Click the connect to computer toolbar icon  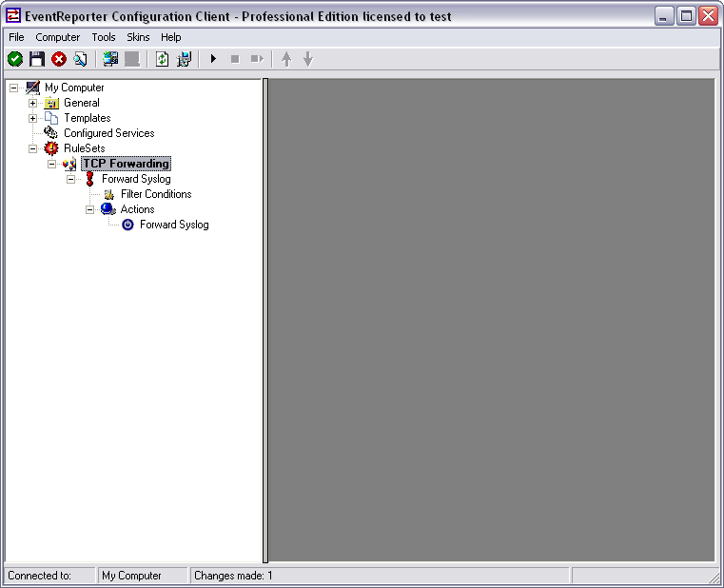point(110,59)
